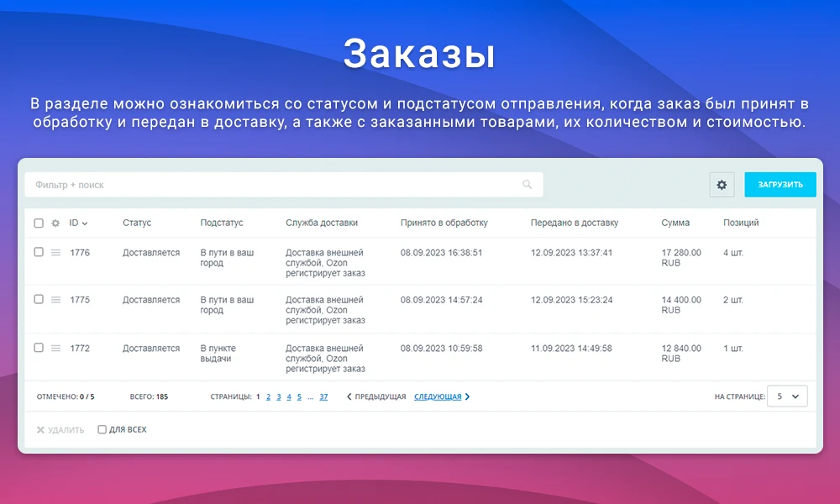Click the Следующая page link
Image resolution: width=840 pixels, height=504 pixels.
(x=438, y=396)
